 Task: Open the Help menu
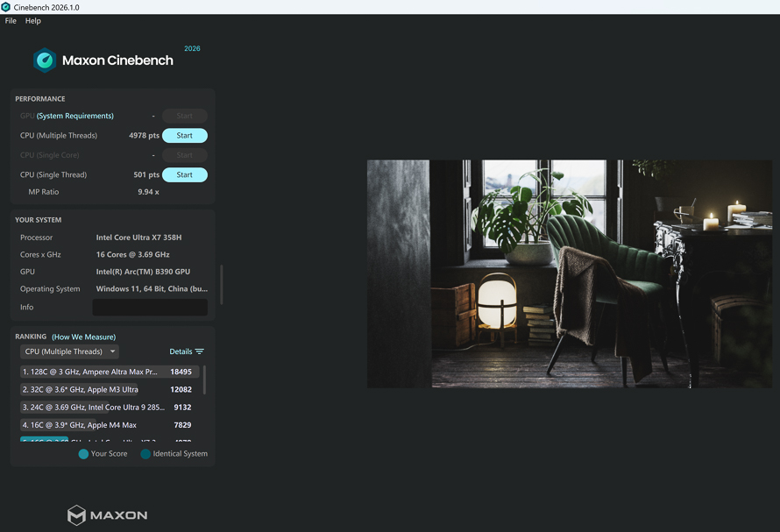[x=32, y=21]
